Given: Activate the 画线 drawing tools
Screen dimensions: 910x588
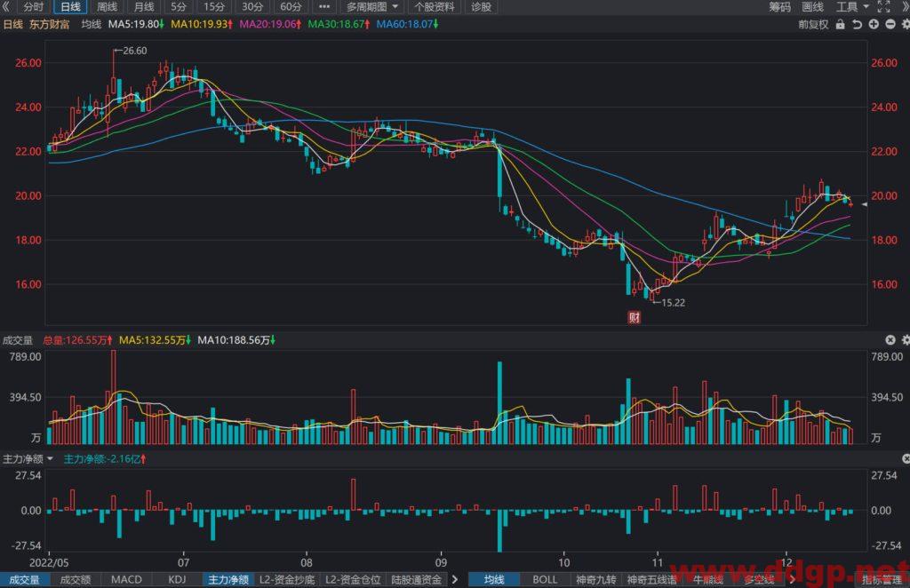Looking at the screenshot, I should point(812,7).
